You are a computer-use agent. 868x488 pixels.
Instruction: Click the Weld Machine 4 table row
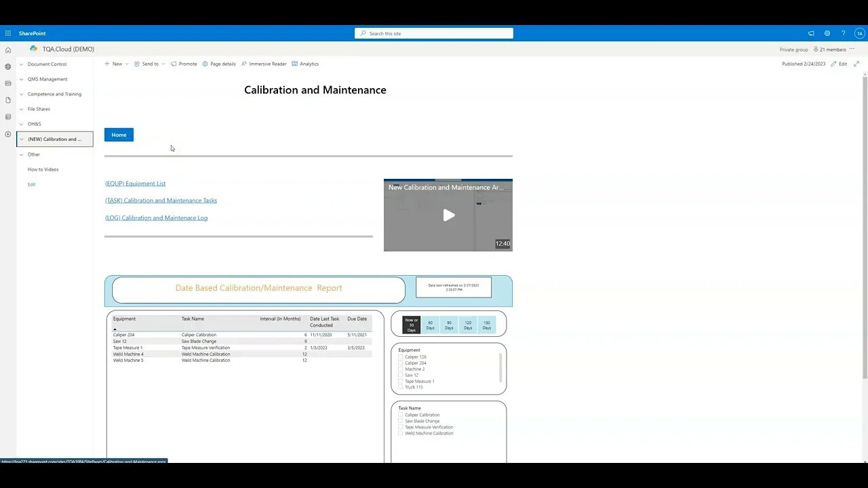[242, 354]
